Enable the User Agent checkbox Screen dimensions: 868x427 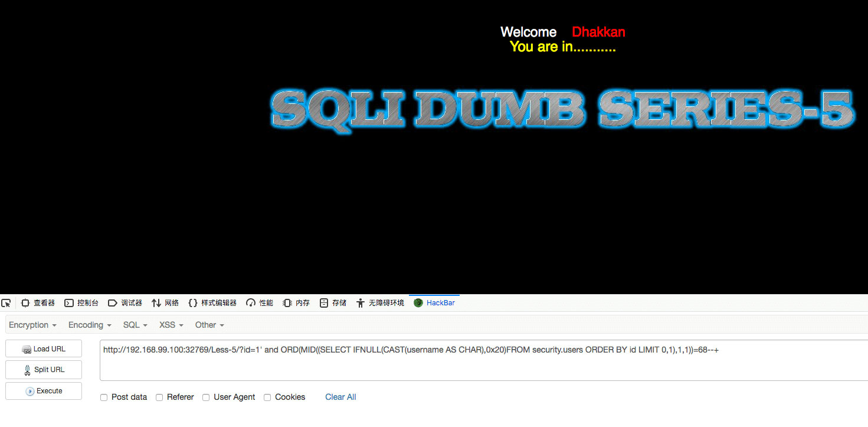206,397
